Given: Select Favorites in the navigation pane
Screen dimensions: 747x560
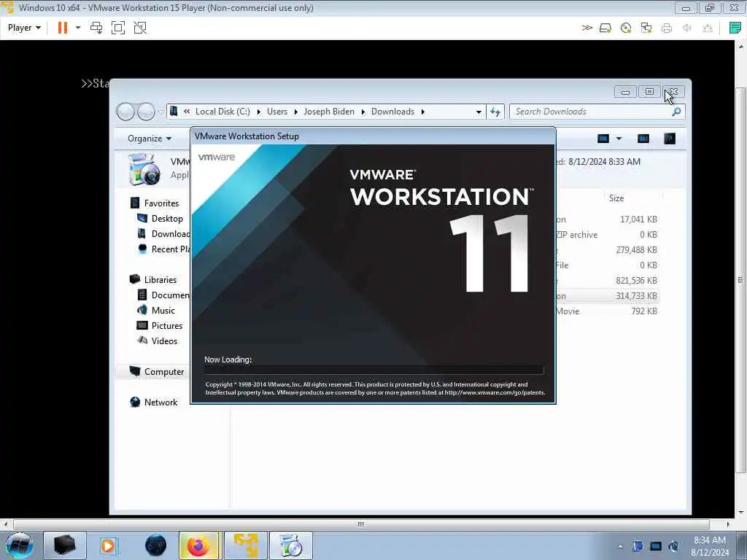Looking at the screenshot, I should click(161, 203).
